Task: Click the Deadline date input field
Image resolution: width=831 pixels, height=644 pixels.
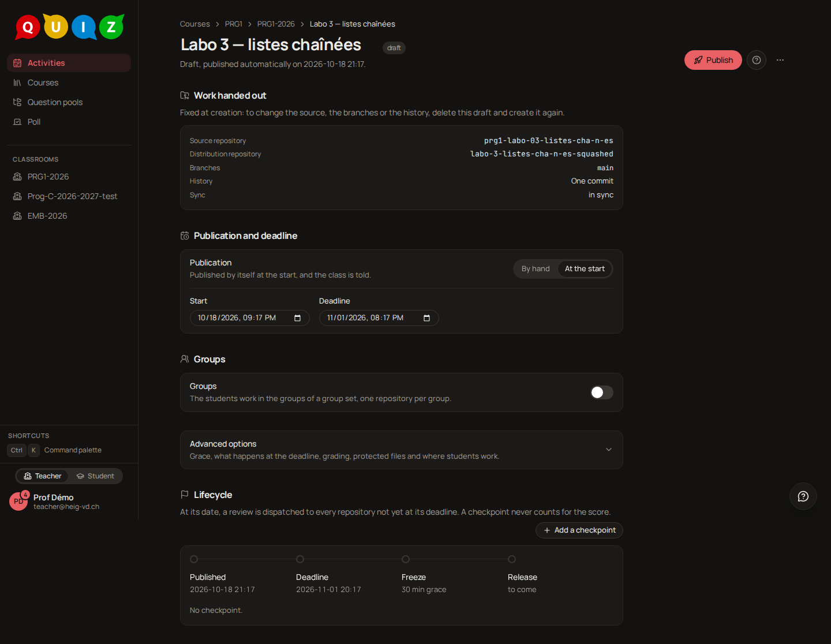Action: 379,318
